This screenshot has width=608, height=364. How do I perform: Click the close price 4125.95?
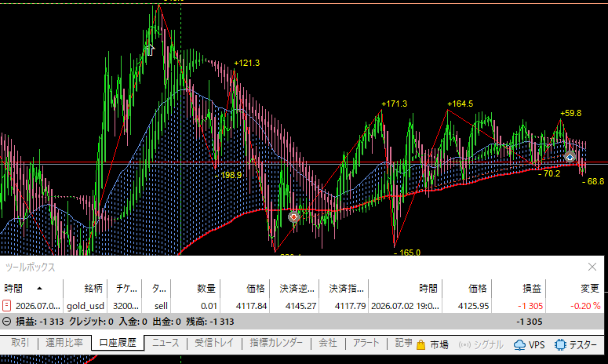473,306
